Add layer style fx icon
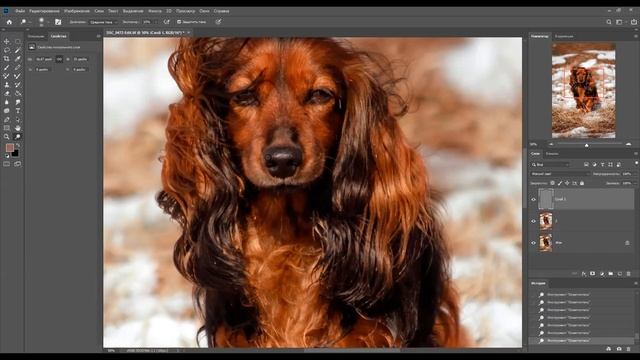Viewport: 640px width, 360px height. point(584,274)
